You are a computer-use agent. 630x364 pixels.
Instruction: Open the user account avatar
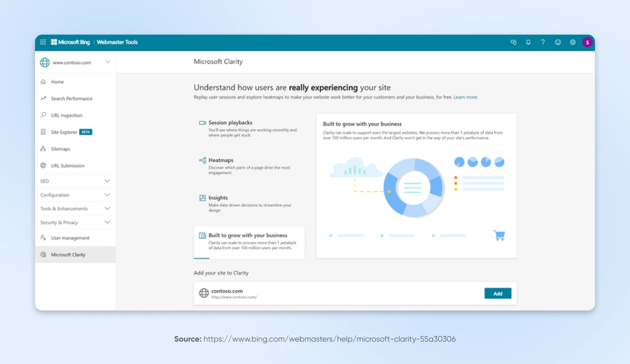coord(587,42)
